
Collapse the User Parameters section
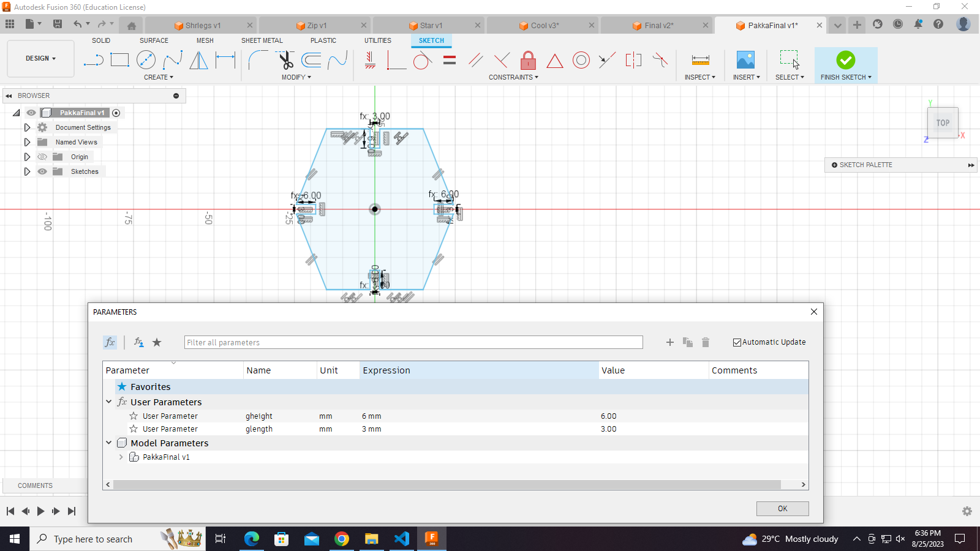(108, 402)
